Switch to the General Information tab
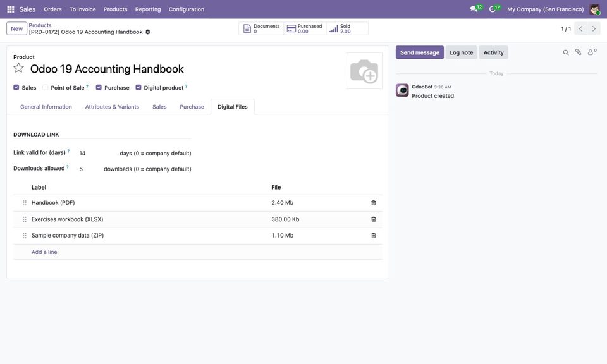The height and width of the screenshot is (364, 607). [x=46, y=107]
